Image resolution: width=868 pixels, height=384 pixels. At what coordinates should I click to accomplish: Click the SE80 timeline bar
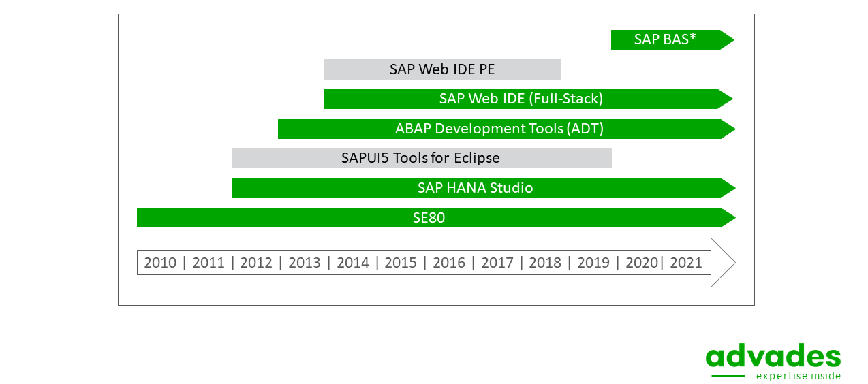436,218
